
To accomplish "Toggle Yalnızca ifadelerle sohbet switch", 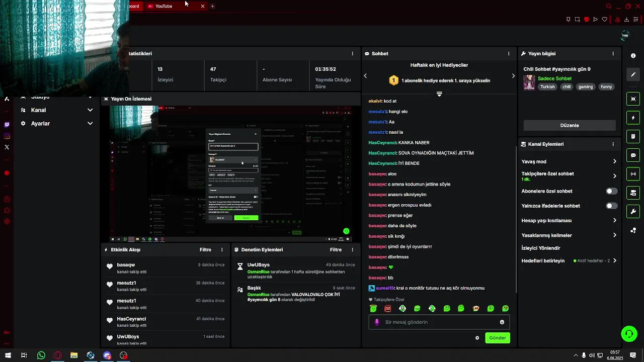I will (x=611, y=206).
